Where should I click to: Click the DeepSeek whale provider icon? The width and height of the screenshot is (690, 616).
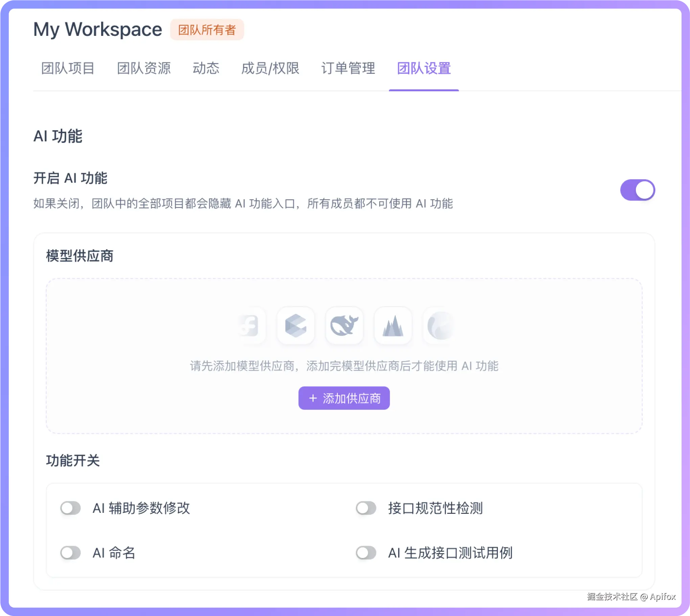point(344,326)
